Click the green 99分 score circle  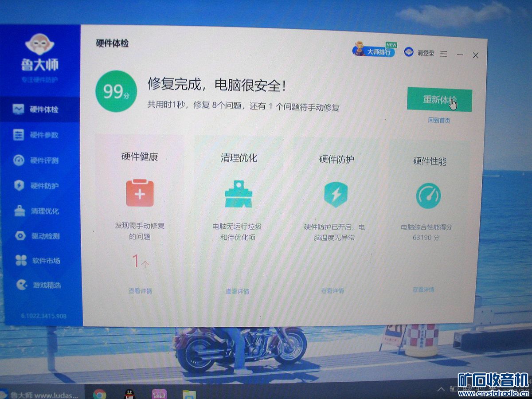coord(116,92)
